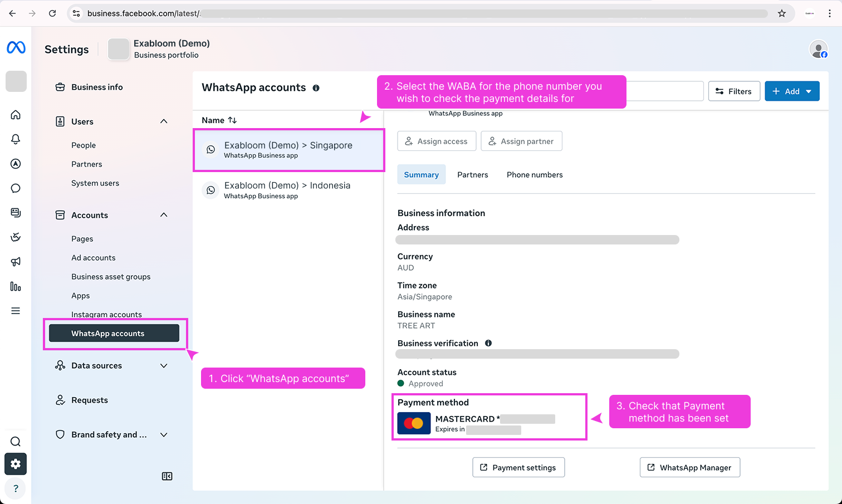842x504 pixels.
Task: Switch to the Phone numbers tab
Action: point(534,174)
